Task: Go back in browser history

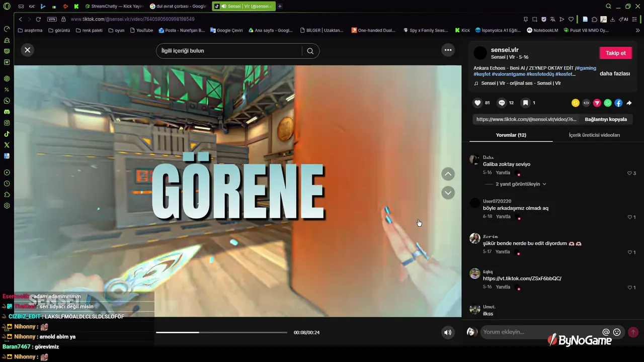Action: pyautogui.click(x=20, y=19)
